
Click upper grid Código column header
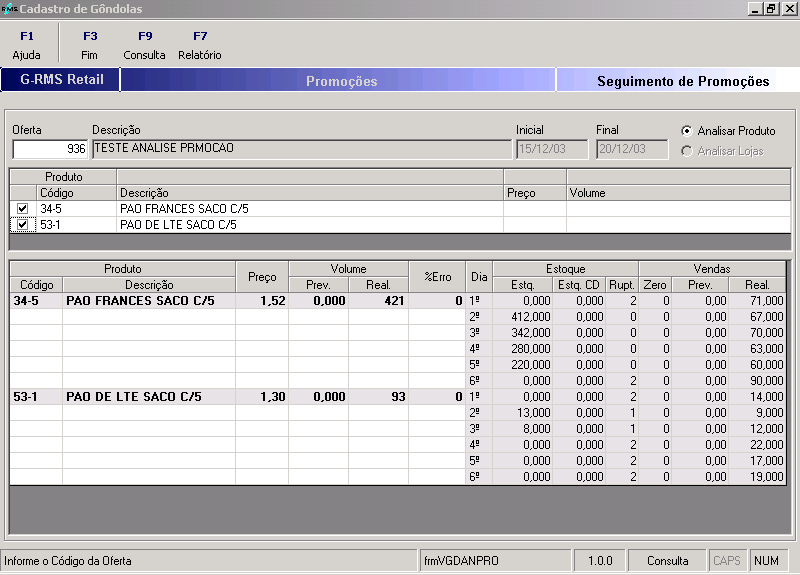point(77,193)
